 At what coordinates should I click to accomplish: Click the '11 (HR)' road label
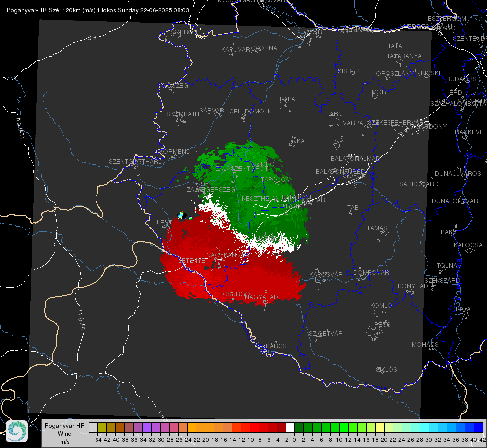(x=81, y=319)
